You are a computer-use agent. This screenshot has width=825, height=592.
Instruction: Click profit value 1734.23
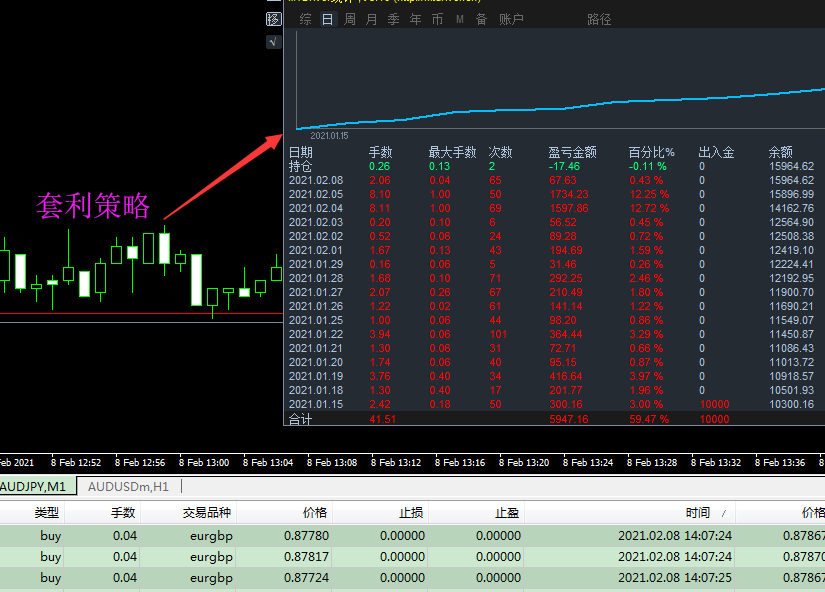[x=569, y=194]
